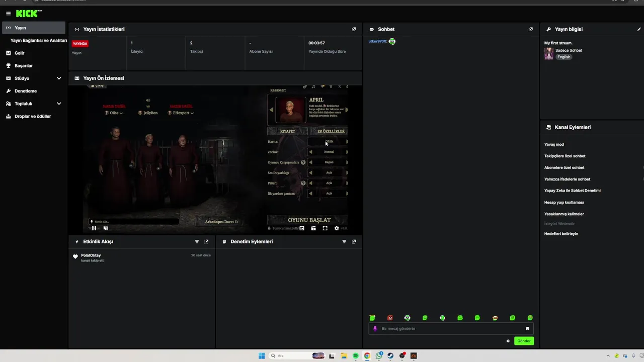Open filter options in Etkinlik Akışı
This screenshot has height=362, width=644.
coord(197,241)
